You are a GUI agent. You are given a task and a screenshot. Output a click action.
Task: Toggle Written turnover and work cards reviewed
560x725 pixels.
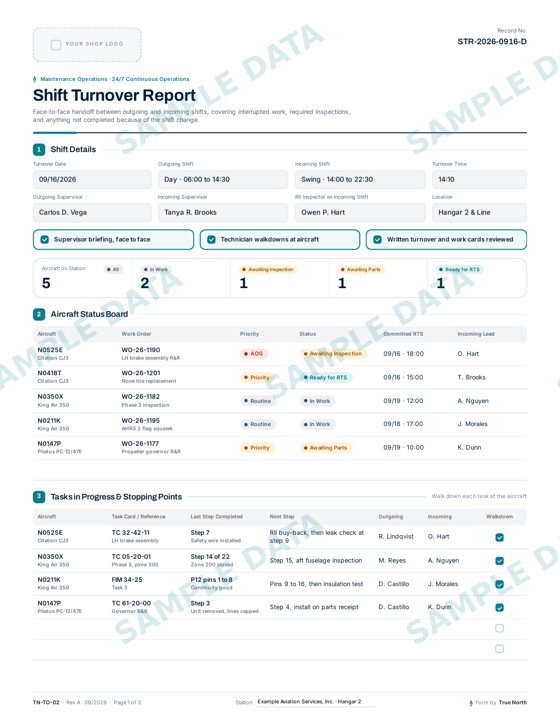377,240
